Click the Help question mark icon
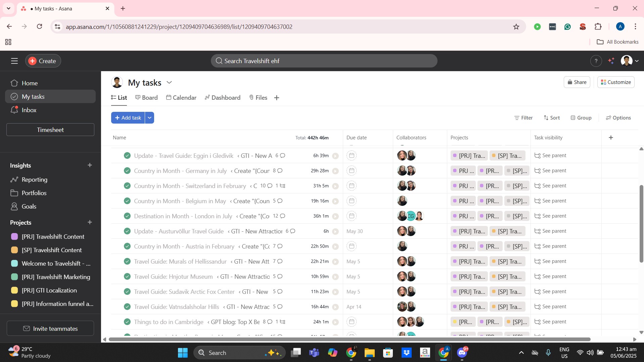The height and width of the screenshot is (362, 644). click(x=596, y=61)
